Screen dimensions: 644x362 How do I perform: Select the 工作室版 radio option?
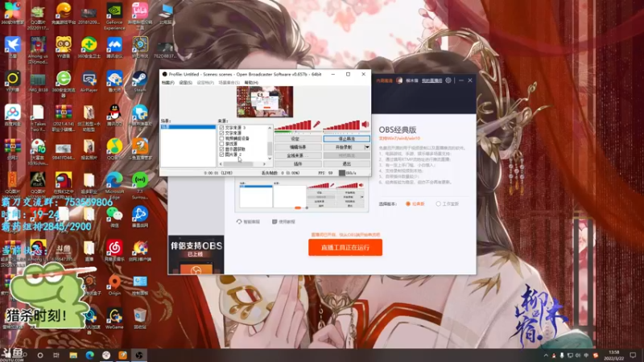[x=438, y=204]
